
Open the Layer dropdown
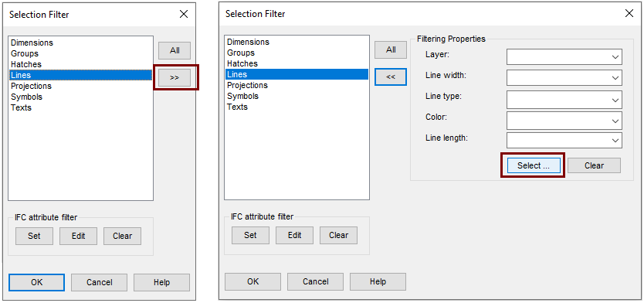click(x=564, y=56)
